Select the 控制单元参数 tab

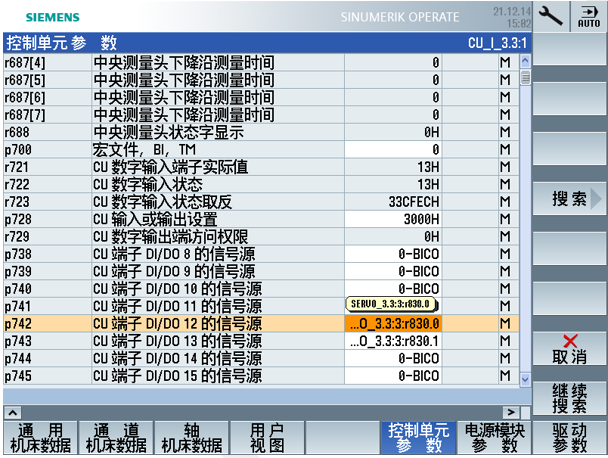click(x=418, y=438)
